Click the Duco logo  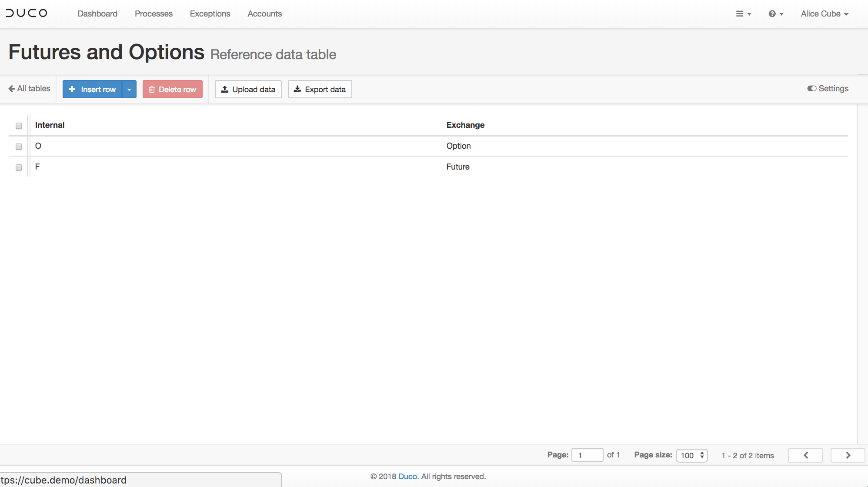click(27, 13)
